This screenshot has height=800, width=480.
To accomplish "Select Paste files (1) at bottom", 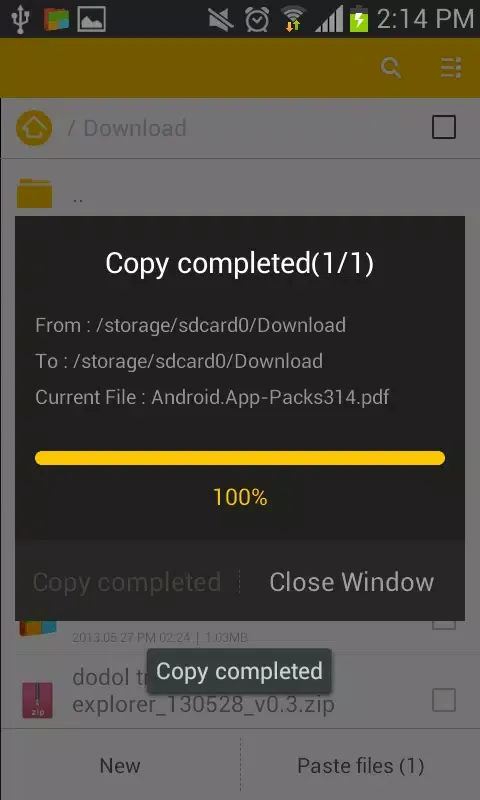I will click(x=361, y=765).
